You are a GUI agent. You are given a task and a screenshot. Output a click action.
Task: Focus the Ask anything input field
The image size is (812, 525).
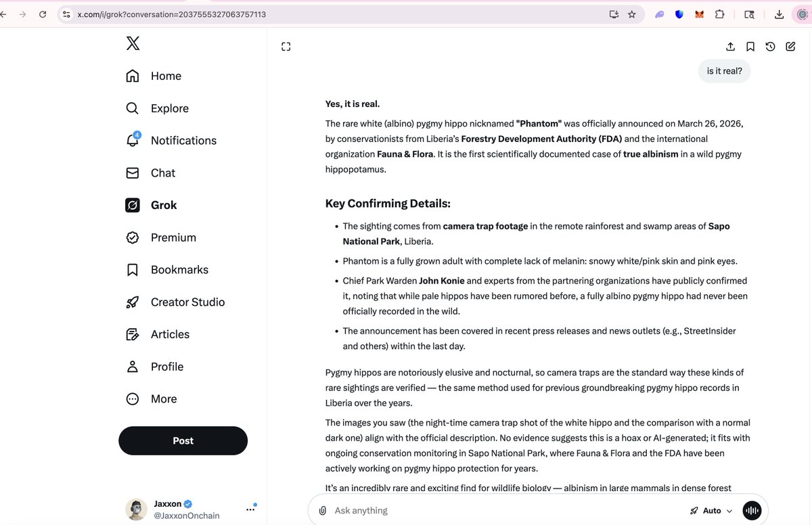507,511
